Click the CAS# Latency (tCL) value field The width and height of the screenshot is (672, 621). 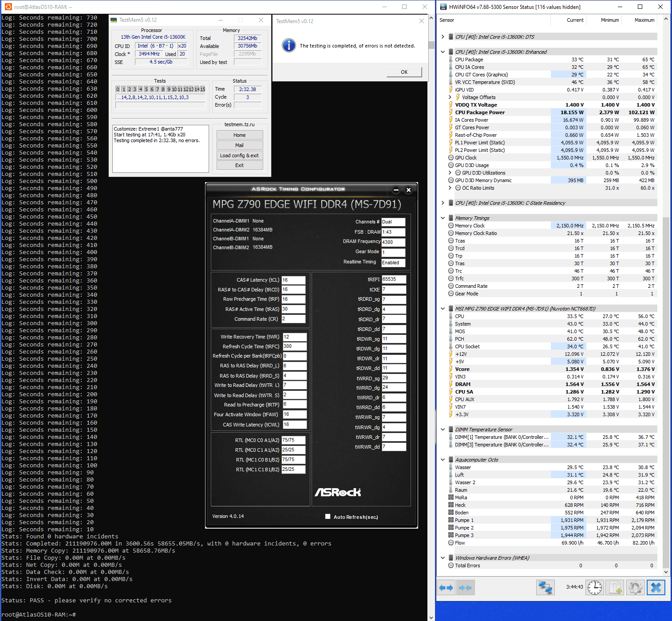[293, 280]
